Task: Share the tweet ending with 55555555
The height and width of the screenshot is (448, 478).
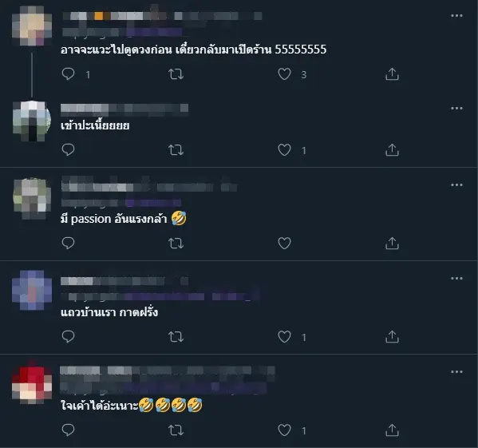Action: click(x=392, y=74)
